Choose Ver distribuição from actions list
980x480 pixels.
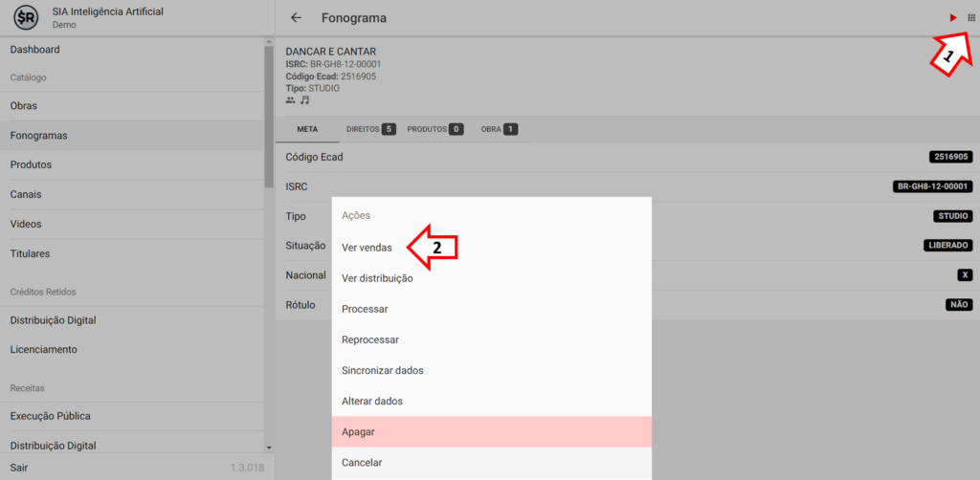point(377,278)
